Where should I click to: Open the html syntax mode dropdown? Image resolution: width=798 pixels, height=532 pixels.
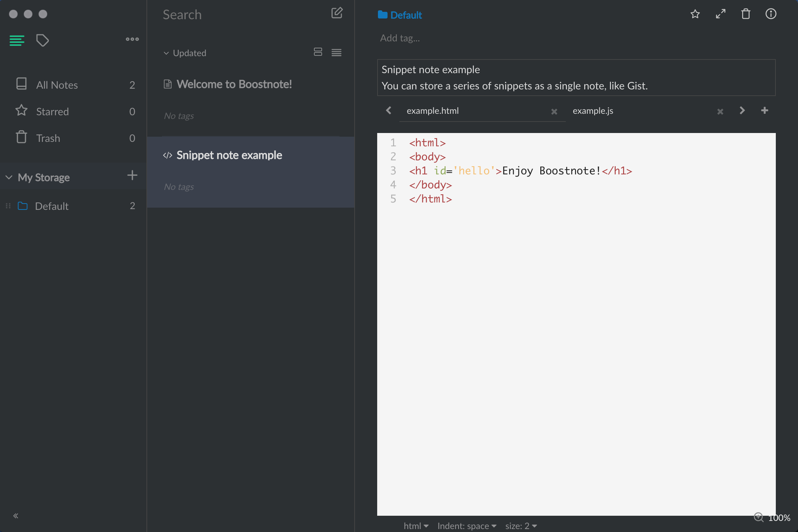pyautogui.click(x=416, y=526)
